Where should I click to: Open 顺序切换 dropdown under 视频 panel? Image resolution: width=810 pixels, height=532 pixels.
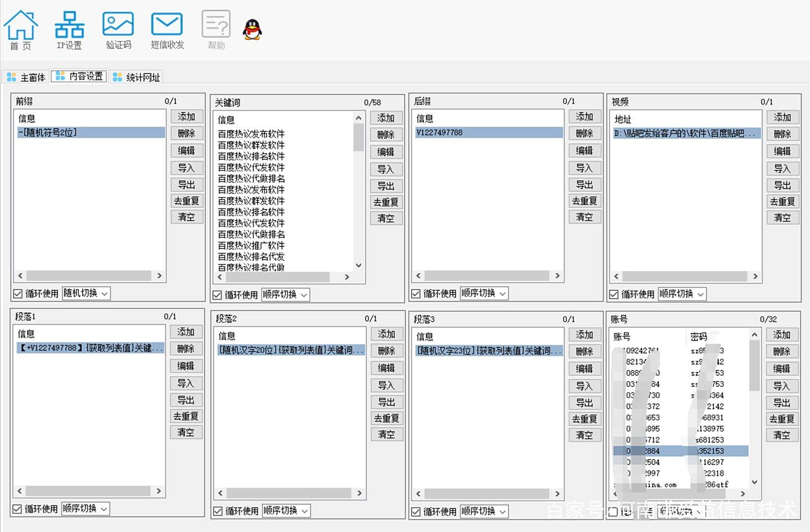pos(682,294)
